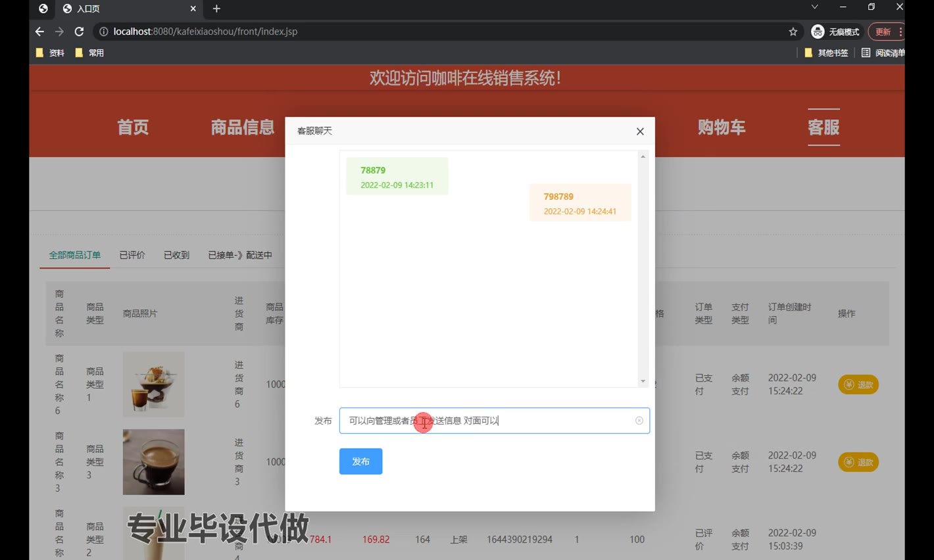Click the blue 发布 send button
The width and height of the screenshot is (934, 560).
pos(360,461)
